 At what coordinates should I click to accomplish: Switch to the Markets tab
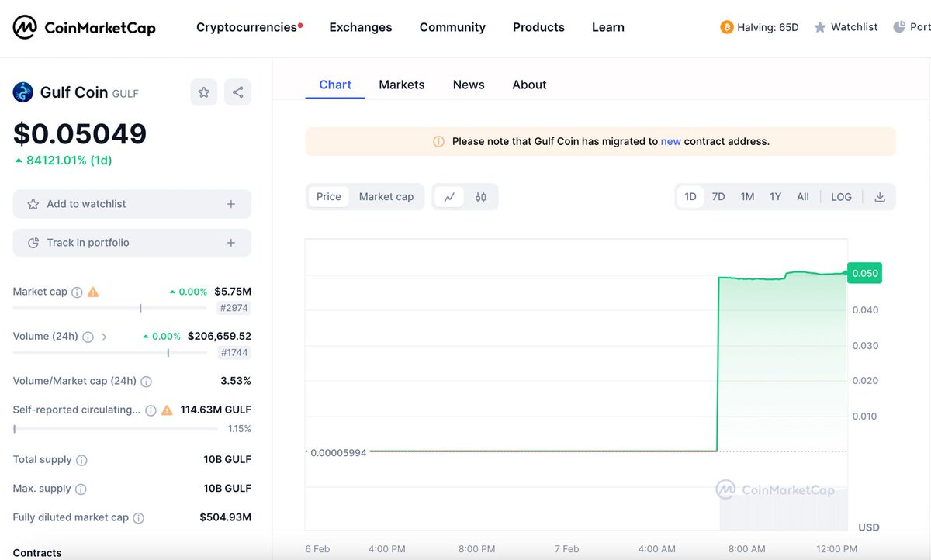[x=402, y=85]
